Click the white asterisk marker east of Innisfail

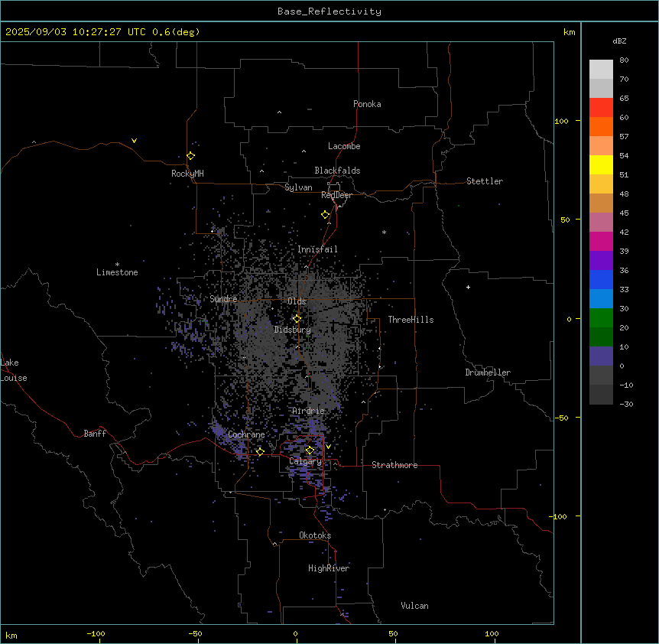click(x=384, y=232)
